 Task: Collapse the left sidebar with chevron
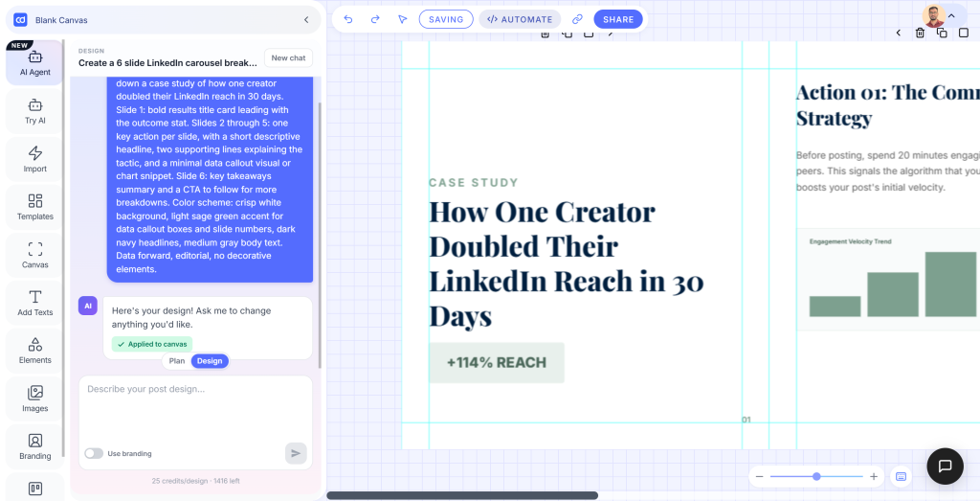[x=306, y=20]
